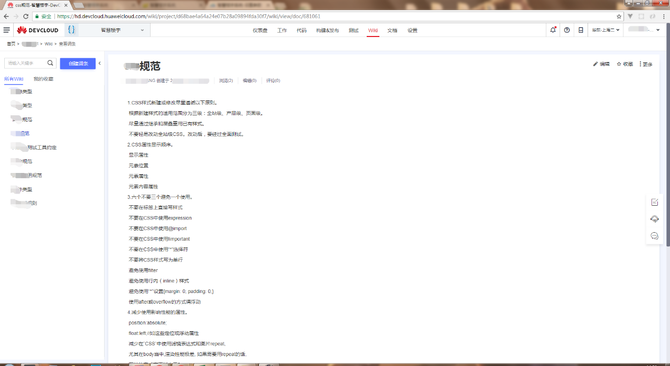670x366 pixels.
Task: Click the text line 避免使用filter
Action: 143,270
